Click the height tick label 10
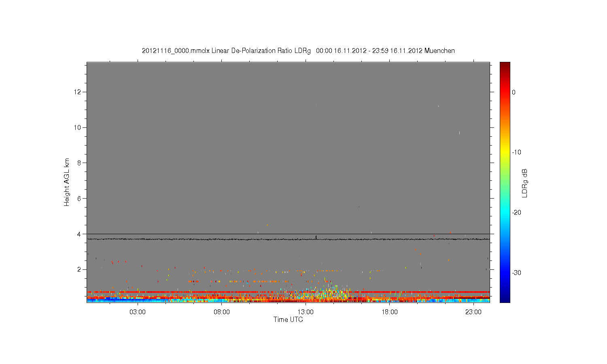The image size is (607, 364). pyautogui.click(x=78, y=127)
